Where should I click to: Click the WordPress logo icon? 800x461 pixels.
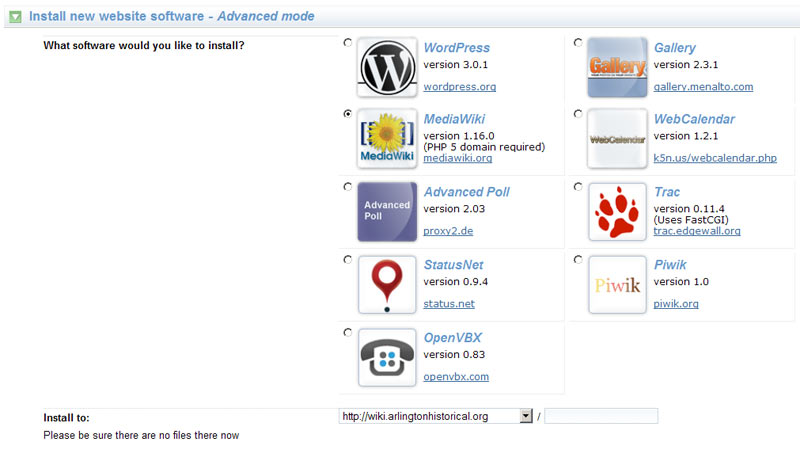point(387,67)
